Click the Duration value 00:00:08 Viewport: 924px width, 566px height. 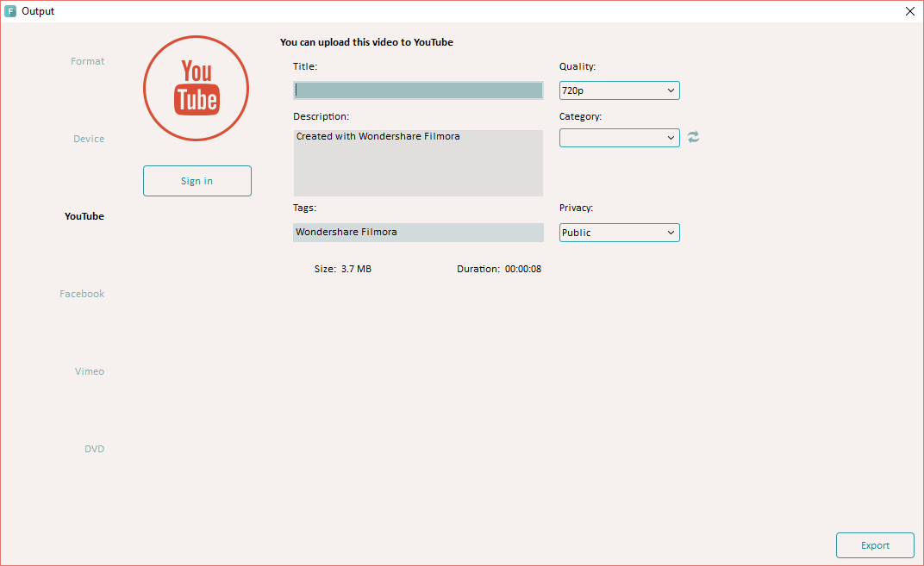pyautogui.click(x=523, y=269)
